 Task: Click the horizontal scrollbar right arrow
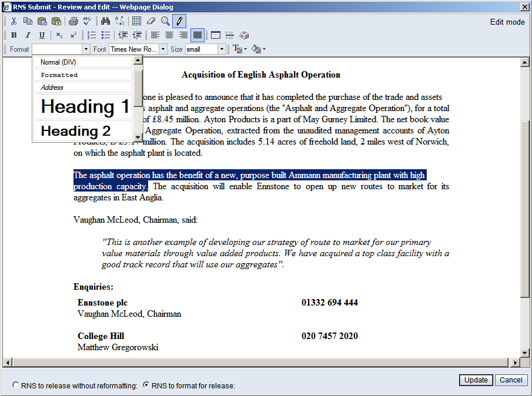tap(515, 363)
